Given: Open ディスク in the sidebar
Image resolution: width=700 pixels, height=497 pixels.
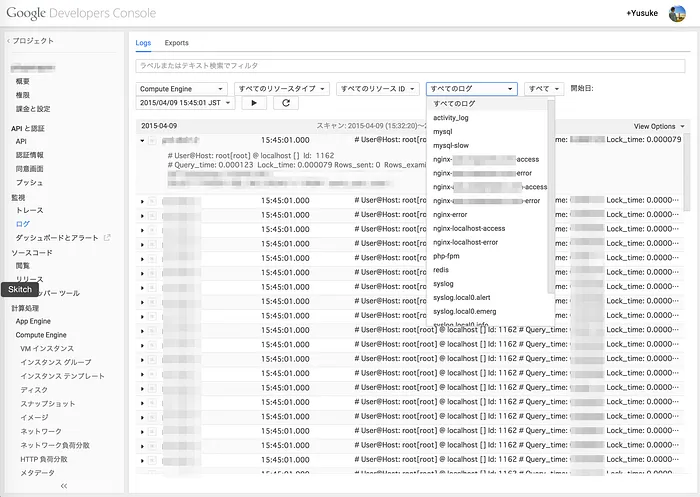Looking at the screenshot, I should click(34, 390).
